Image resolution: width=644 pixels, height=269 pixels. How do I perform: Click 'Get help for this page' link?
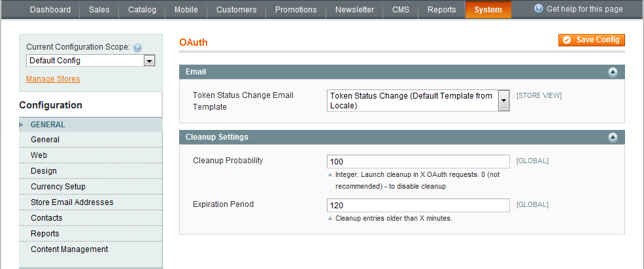[x=585, y=9]
